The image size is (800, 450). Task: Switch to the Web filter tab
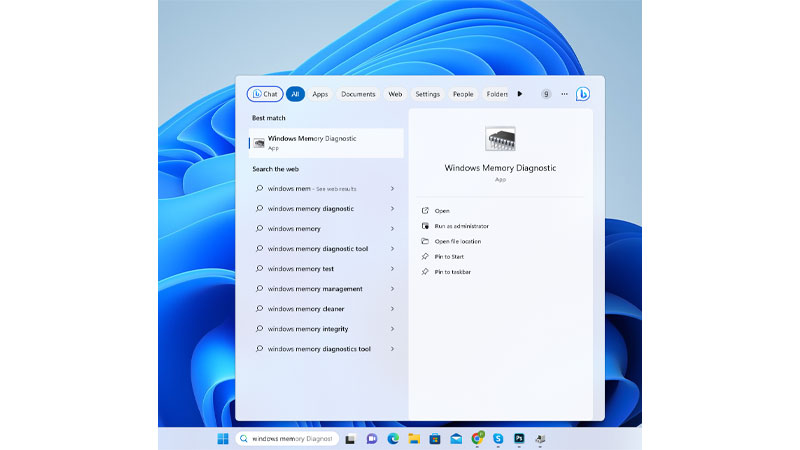[395, 94]
